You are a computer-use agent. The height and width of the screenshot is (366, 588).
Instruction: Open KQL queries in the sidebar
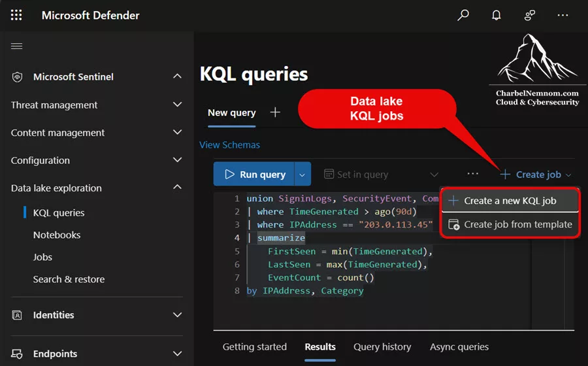tap(59, 212)
